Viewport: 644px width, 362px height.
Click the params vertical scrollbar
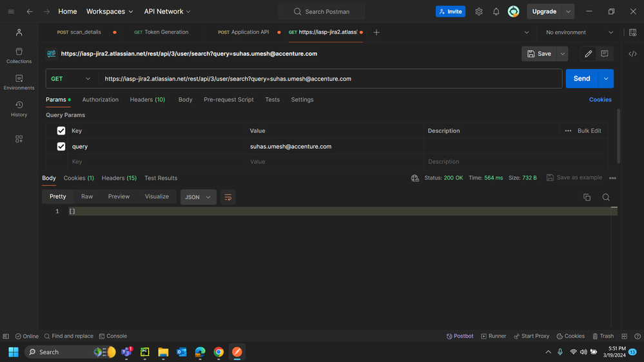pyautogui.click(x=618, y=135)
